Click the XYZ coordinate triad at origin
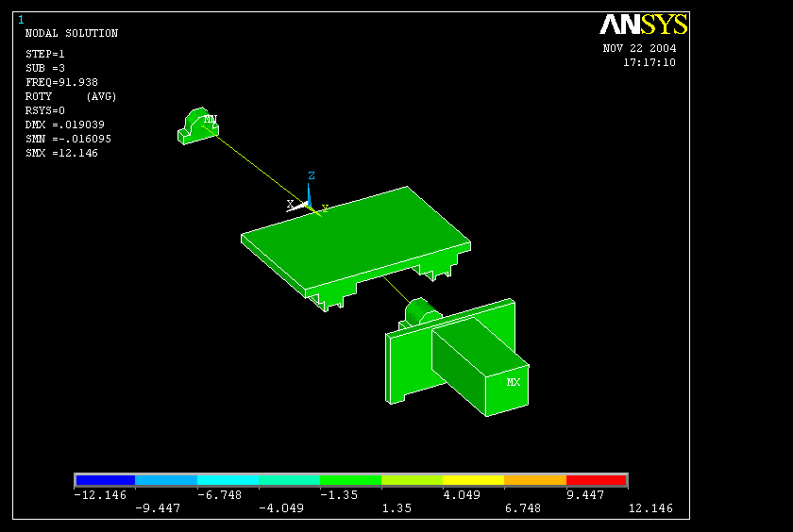 tap(309, 200)
